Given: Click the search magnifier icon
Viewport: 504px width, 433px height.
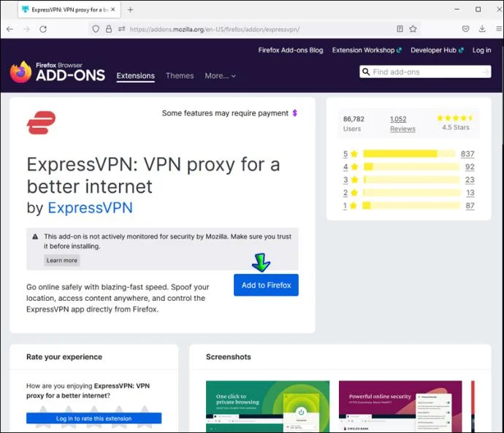Looking at the screenshot, I should pyautogui.click(x=366, y=72).
